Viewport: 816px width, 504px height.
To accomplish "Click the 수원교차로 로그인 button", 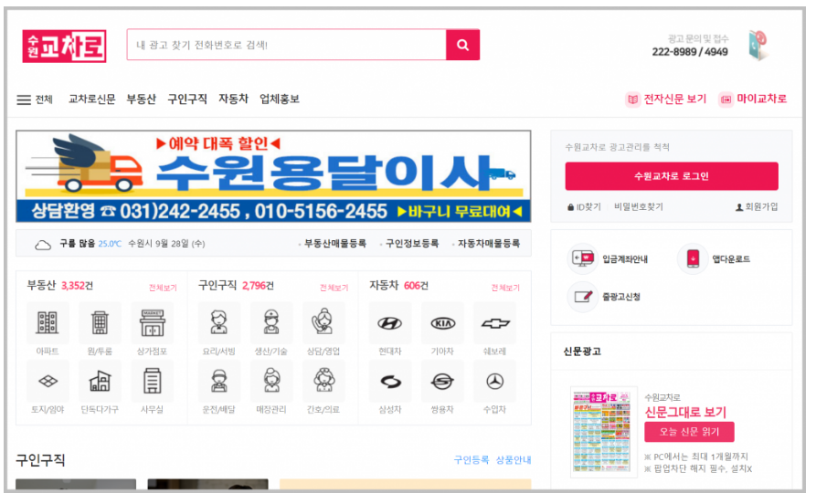I will [x=672, y=176].
